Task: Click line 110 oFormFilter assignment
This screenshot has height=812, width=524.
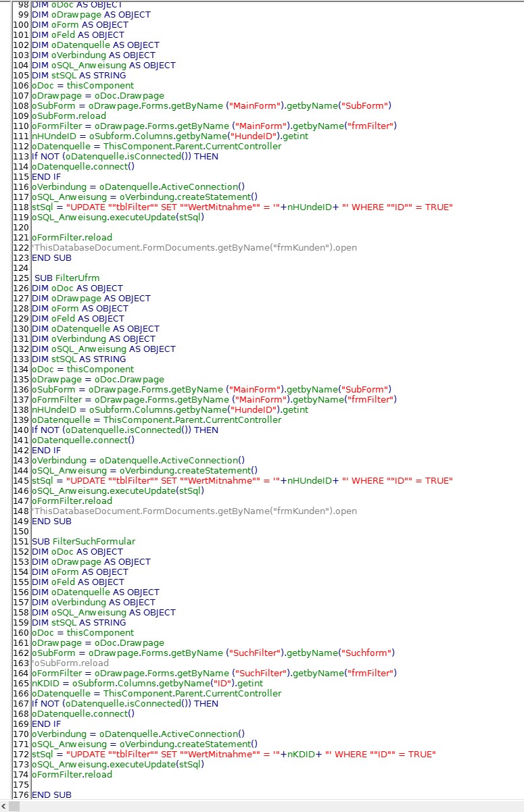Action: pos(214,126)
